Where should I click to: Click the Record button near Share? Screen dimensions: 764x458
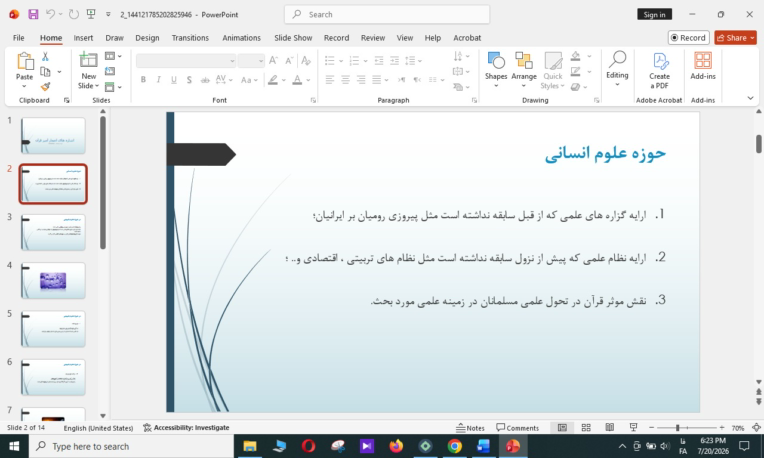click(x=688, y=38)
